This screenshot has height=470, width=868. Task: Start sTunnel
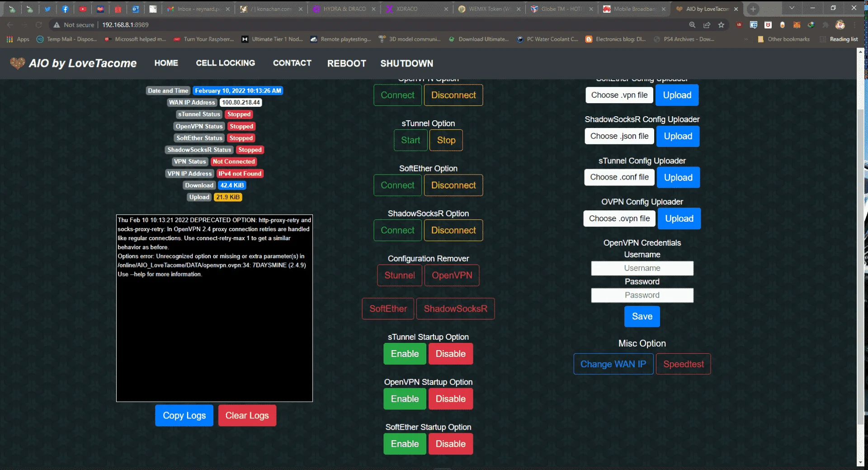pyautogui.click(x=410, y=140)
